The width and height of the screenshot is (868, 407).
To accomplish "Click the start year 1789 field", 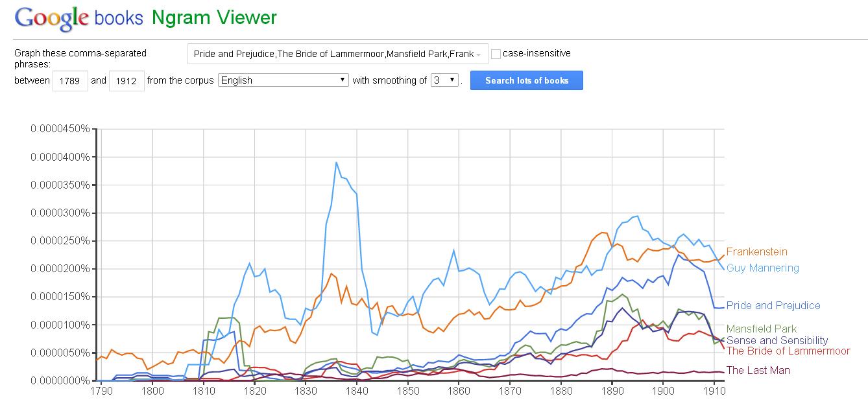I will pyautogui.click(x=69, y=81).
